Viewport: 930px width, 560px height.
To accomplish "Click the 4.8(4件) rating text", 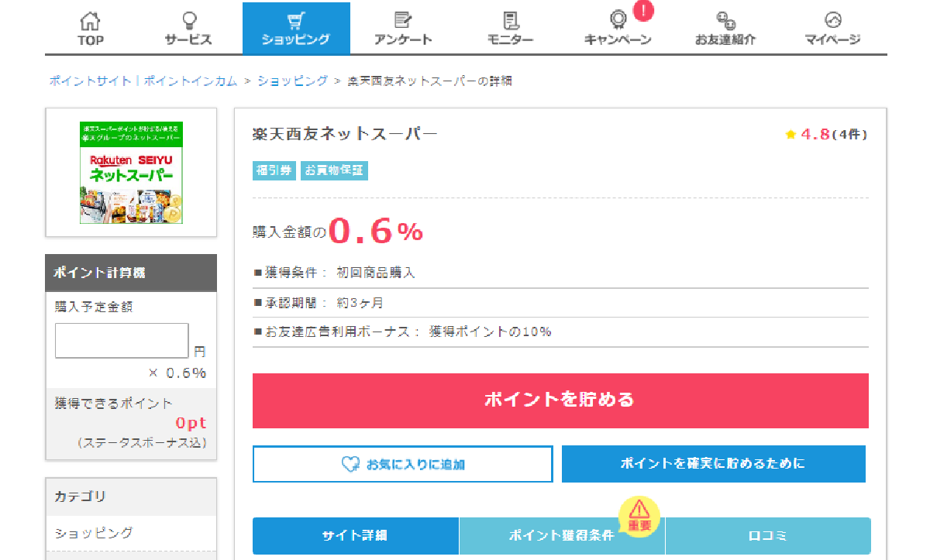I will 834,135.
